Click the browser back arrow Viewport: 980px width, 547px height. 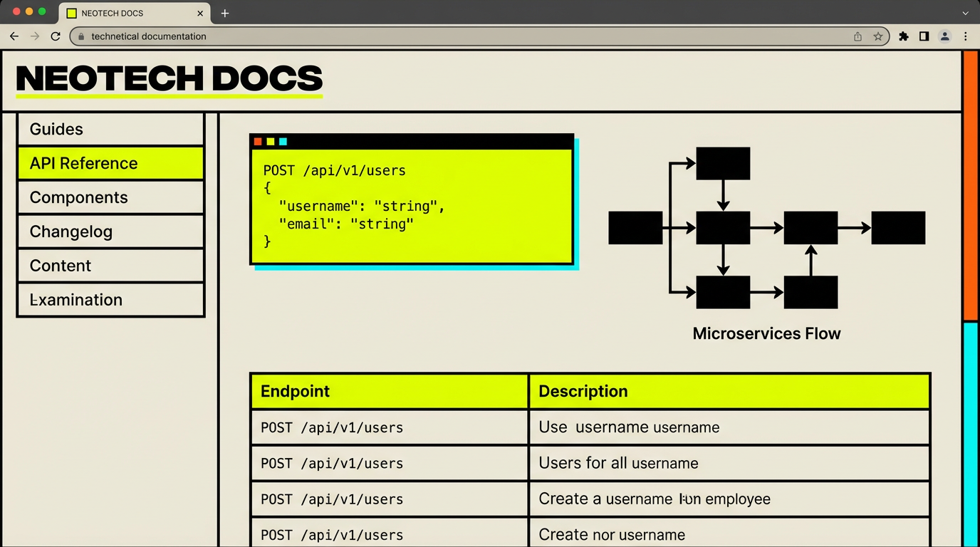pos(14,36)
